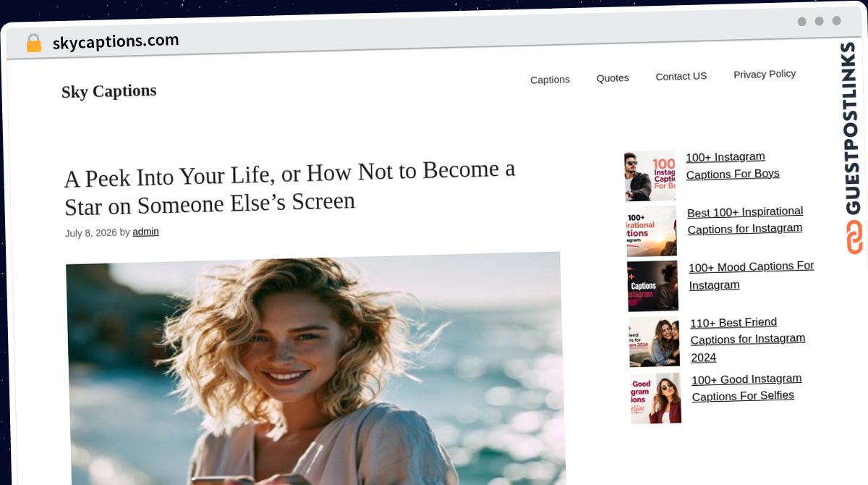Screen dimensions: 868x485
Task: Open 100+ Good Instagram Captions For Selfies link
Action: [746, 387]
